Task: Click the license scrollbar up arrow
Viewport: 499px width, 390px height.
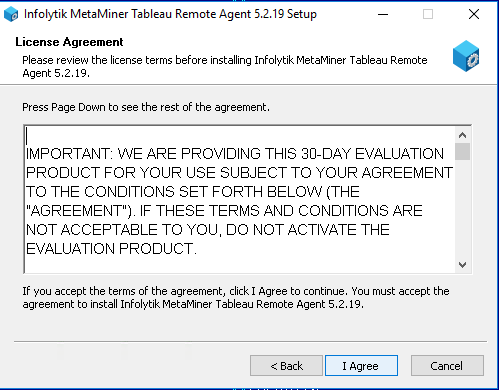Action: point(462,135)
